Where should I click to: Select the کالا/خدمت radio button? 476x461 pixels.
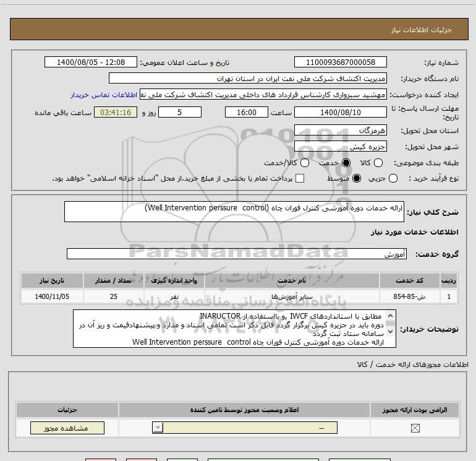(305, 163)
